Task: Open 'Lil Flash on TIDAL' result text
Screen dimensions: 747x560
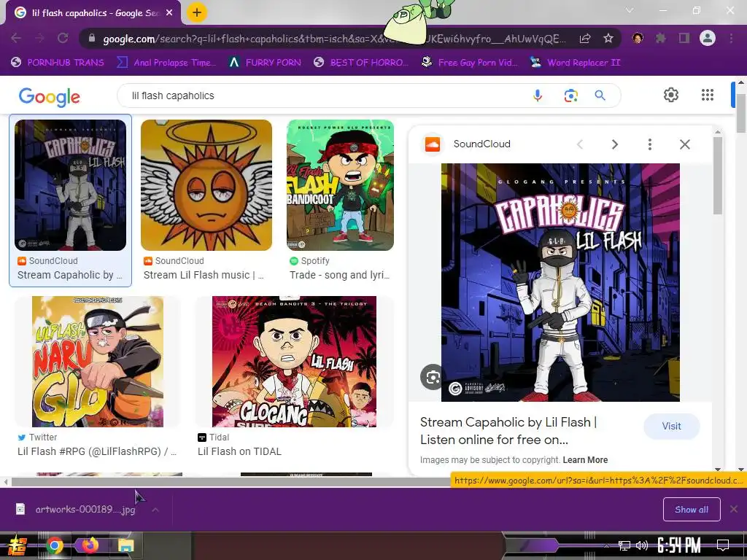Action: coord(239,451)
